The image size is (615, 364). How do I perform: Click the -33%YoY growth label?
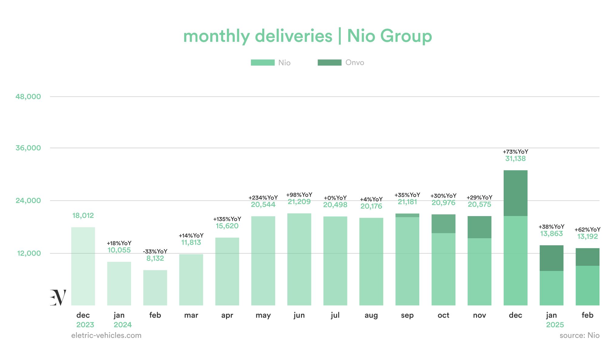coord(155,251)
